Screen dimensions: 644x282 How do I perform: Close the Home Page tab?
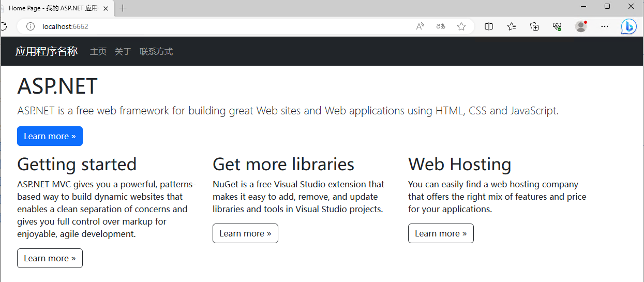[x=106, y=8]
